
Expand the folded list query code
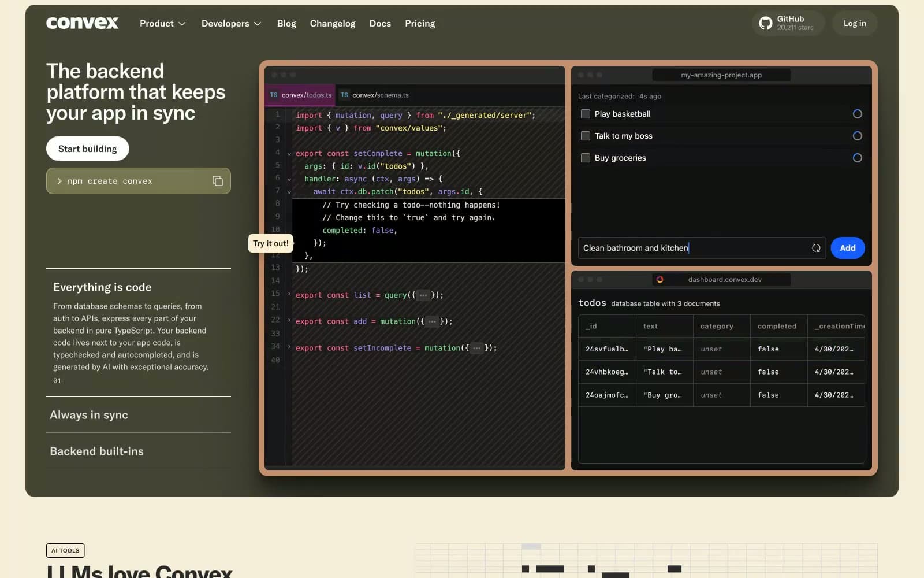point(423,295)
